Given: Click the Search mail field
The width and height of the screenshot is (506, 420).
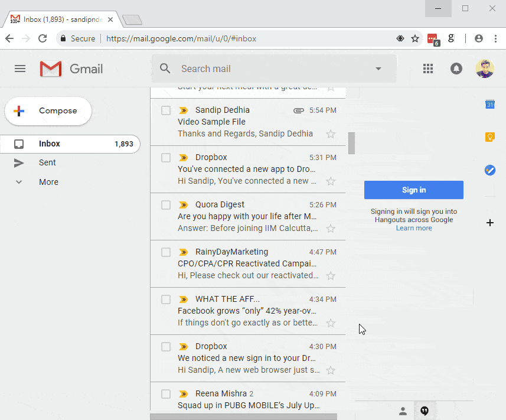Looking at the screenshot, I should pyautogui.click(x=275, y=69).
